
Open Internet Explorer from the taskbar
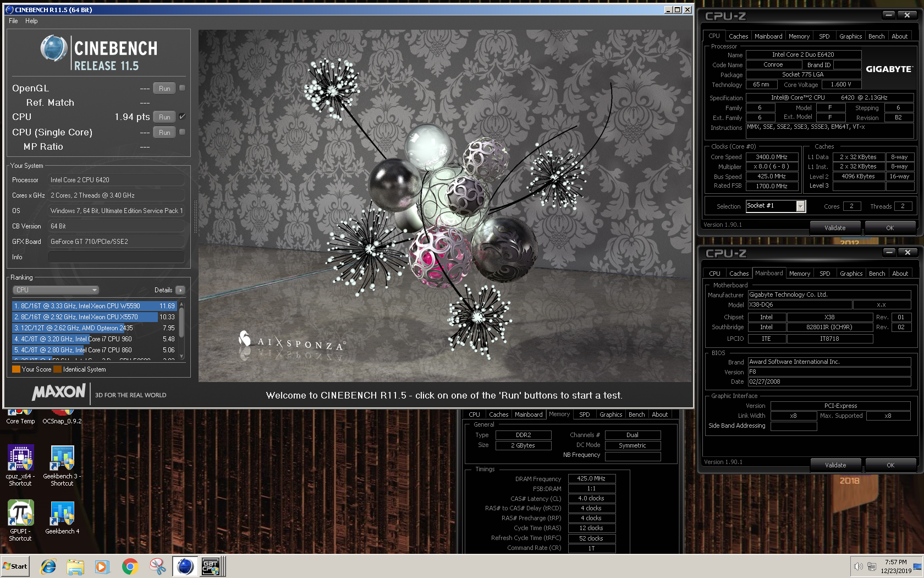coord(49,566)
